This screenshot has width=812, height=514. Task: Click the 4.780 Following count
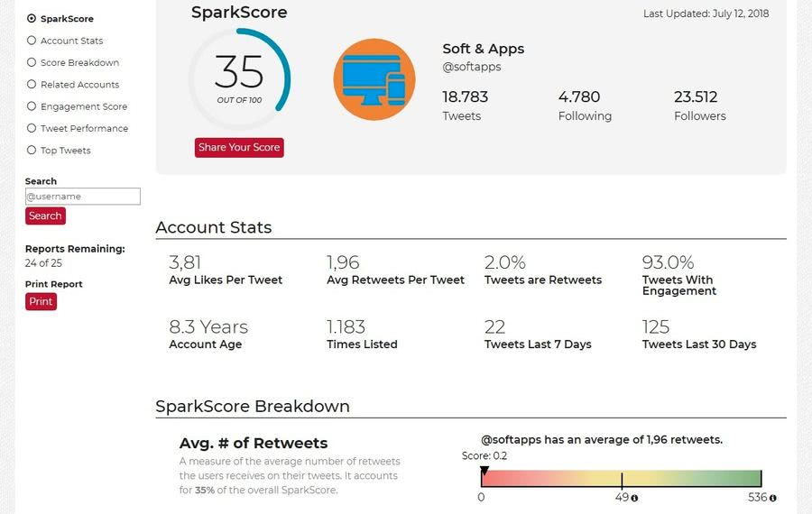click(585, 106)
